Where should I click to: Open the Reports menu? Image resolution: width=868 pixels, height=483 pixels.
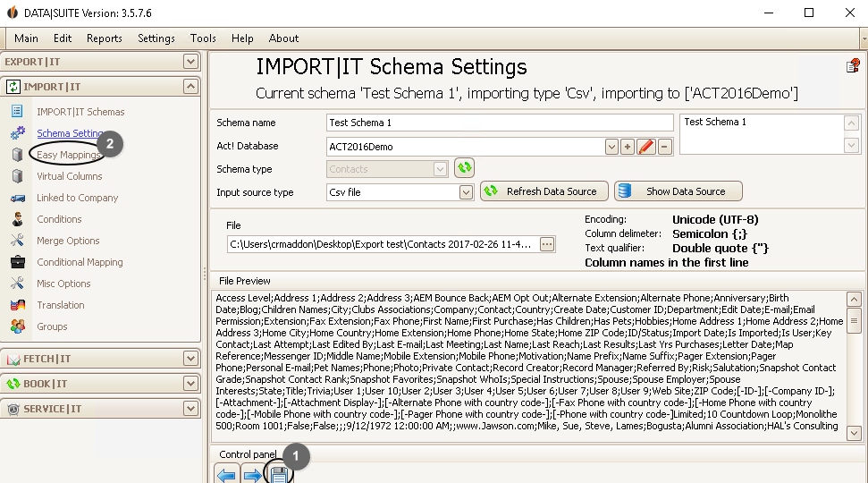tap(104, 38)
